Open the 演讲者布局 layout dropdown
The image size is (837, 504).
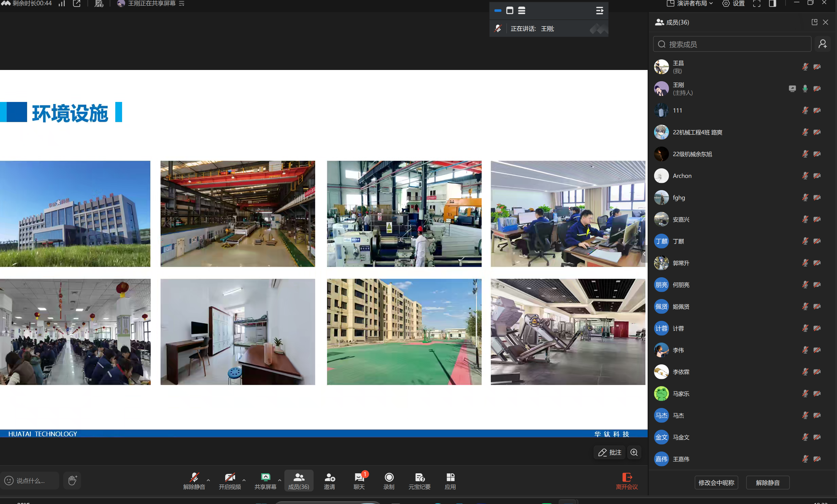(689, 4)
